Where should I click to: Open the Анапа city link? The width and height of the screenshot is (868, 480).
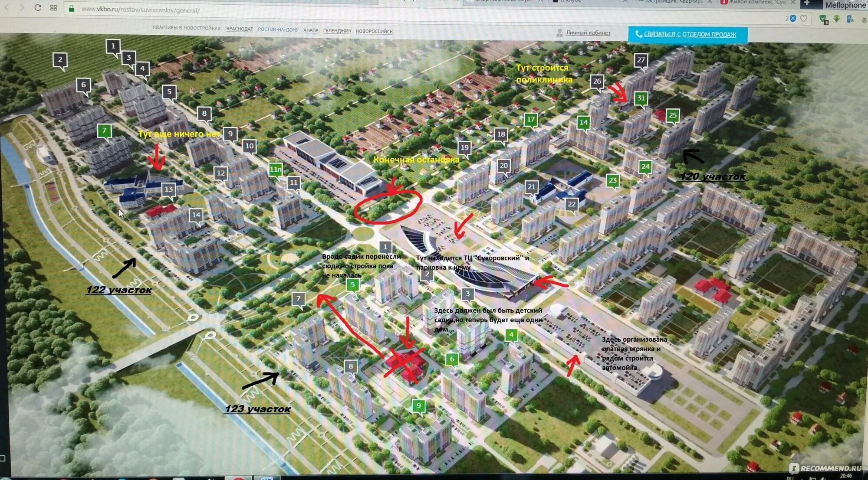(x=311, y=30)
